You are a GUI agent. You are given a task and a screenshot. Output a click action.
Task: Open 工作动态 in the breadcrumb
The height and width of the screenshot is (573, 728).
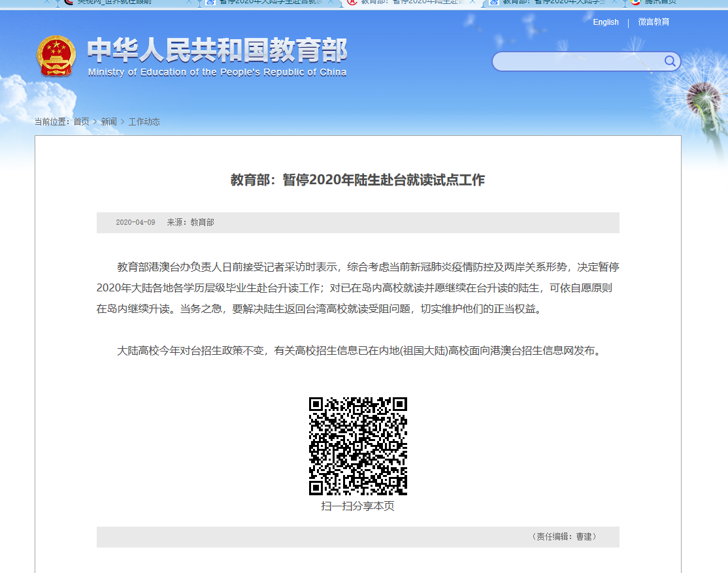(x=144, y=122)
